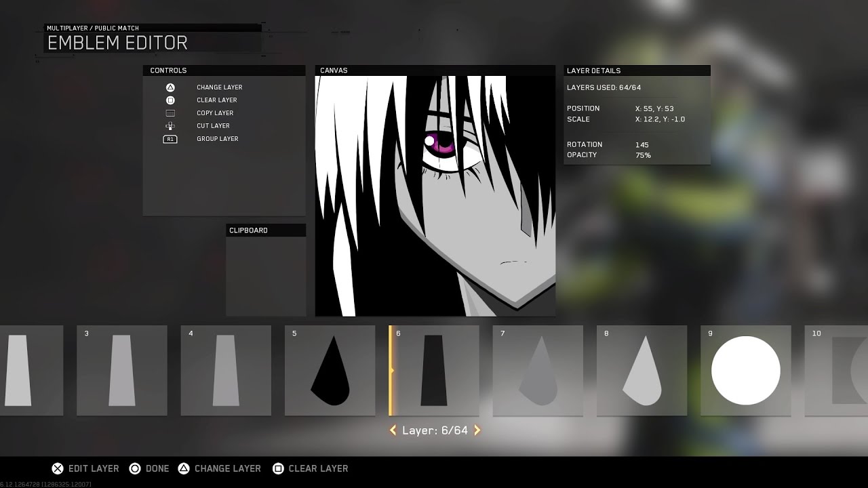
Task: Click the Group Layer control text
Action: 218,139
